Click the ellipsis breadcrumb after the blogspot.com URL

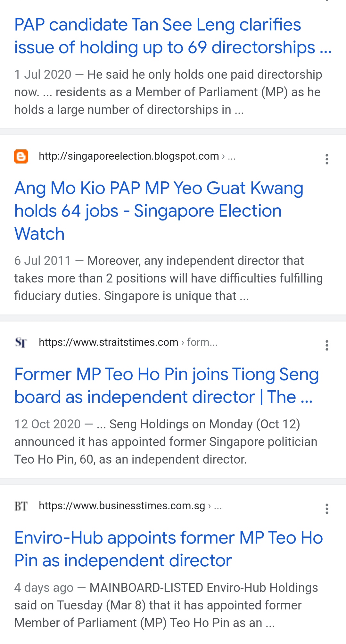(231, 157)
